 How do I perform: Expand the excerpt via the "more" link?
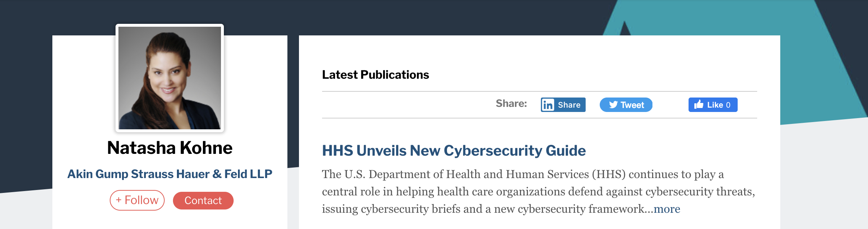tap(667, 209)
